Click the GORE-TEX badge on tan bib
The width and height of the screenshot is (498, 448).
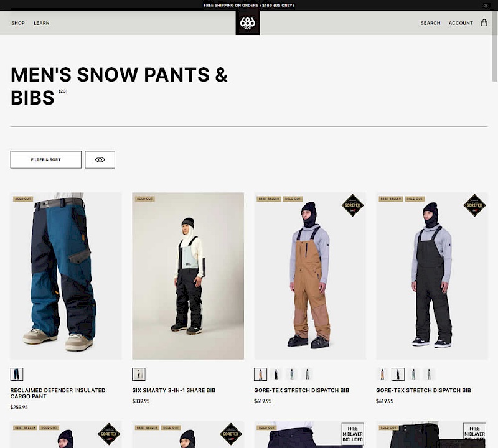point(352,205)
